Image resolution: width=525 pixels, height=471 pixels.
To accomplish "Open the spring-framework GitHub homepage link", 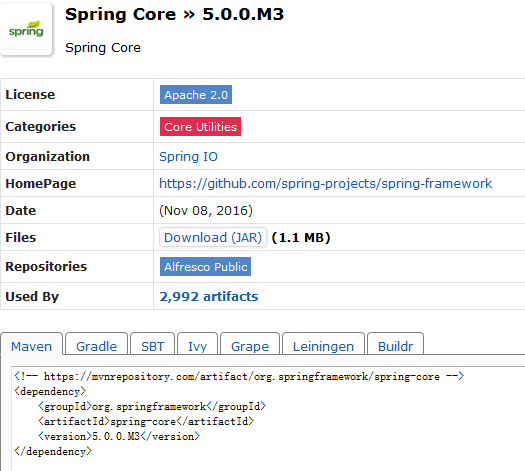I will (x=325, y=183).
